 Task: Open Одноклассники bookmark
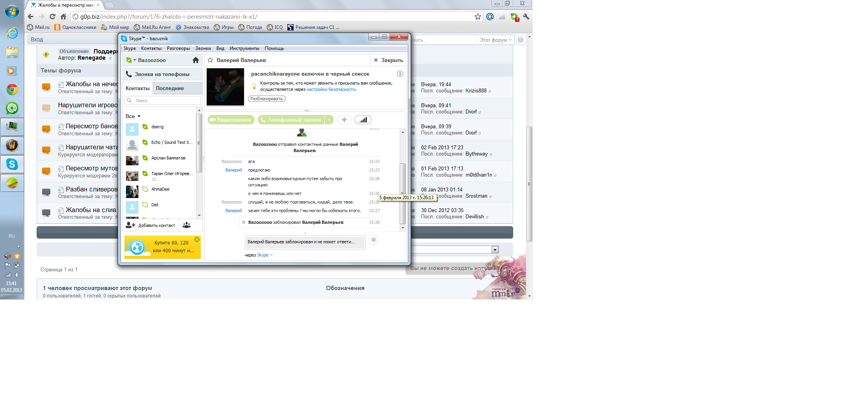click(75, 27)
